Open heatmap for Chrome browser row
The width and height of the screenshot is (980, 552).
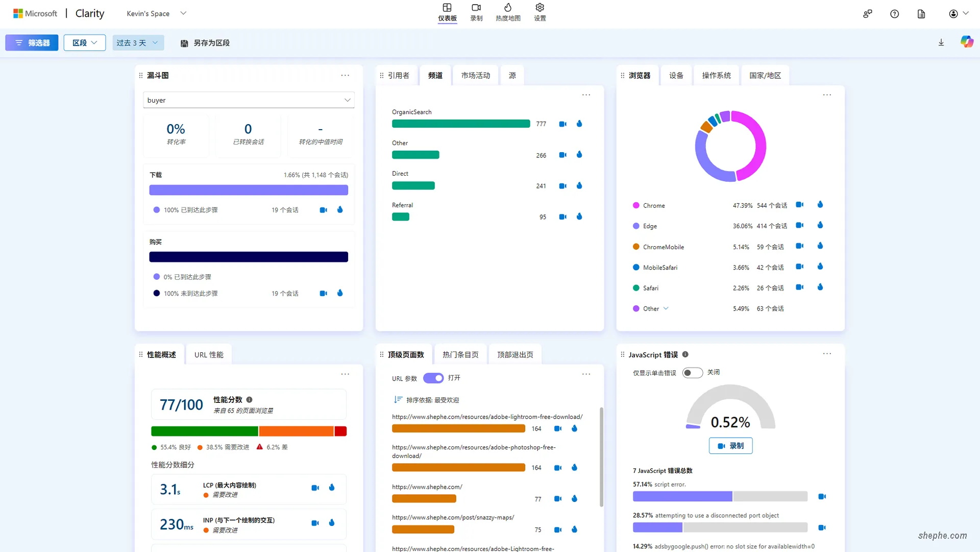[x=820, y=205]
